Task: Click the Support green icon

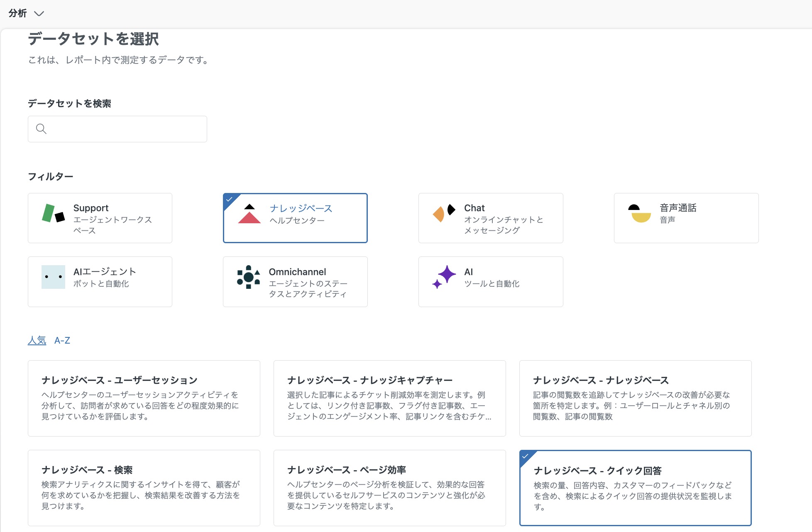Action: point(54,213)
